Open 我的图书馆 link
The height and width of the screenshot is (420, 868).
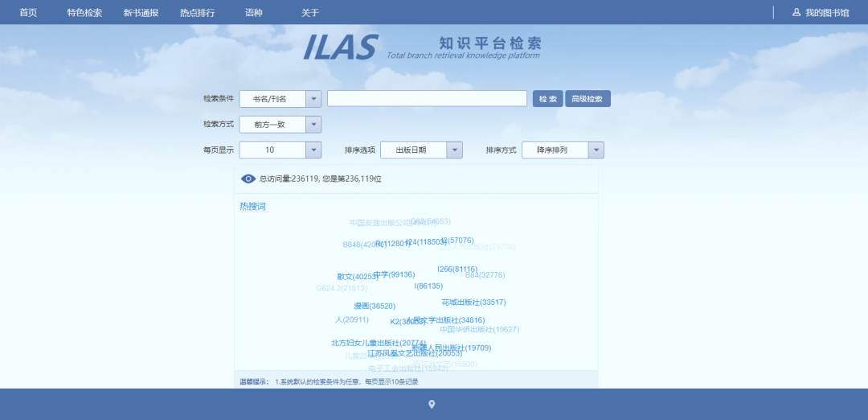click(827, 13)
